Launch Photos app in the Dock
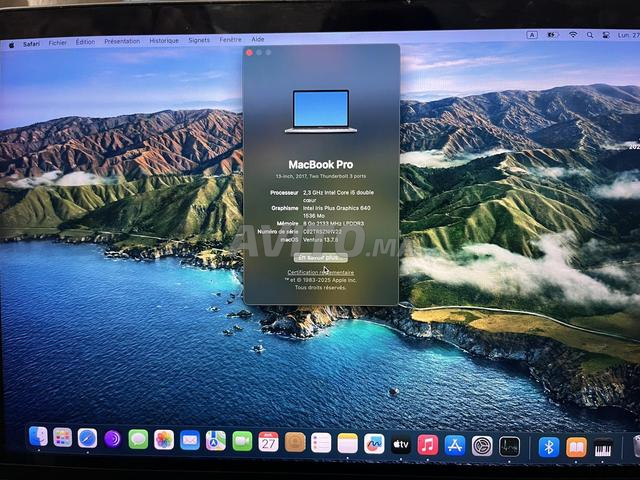This screenshot has height=480, width=640. coord(164,440)
